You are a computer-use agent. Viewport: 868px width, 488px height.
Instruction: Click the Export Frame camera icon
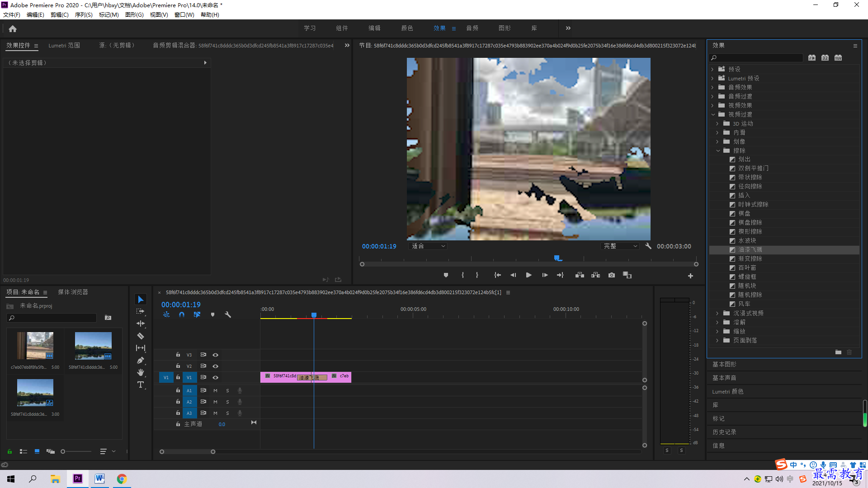pyautogui.click(x=612, y=275)
